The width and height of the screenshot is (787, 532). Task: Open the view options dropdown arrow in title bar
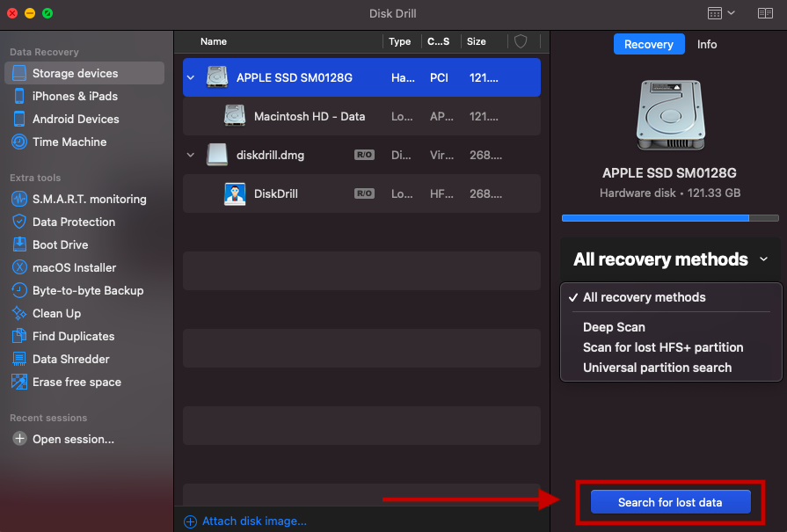[x=732, y=13]
